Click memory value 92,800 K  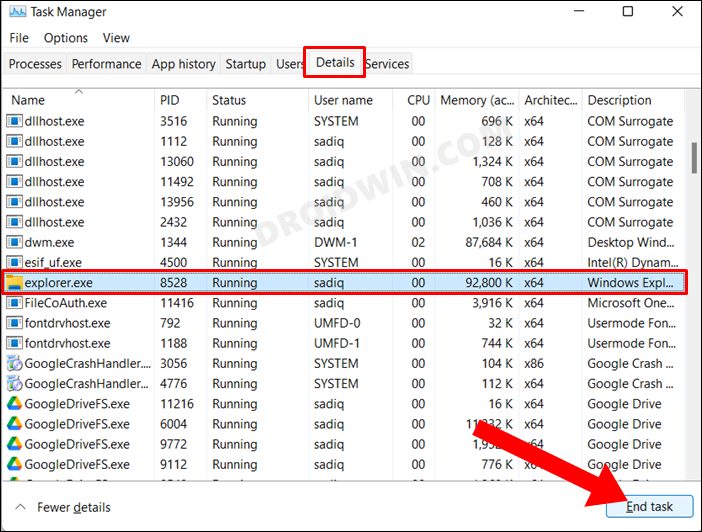pyautogui.click(x=489, y=283)
